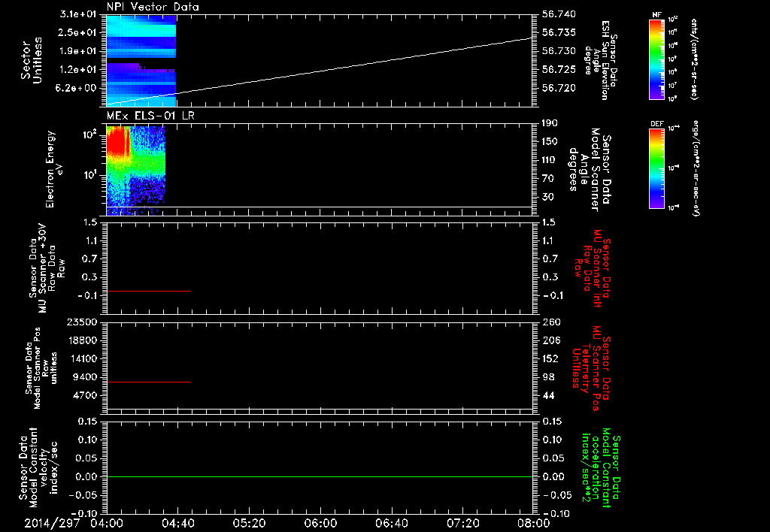The image size is (770, 532).
Task: Click the '2014/297' date label
Action: pos(52,523)
